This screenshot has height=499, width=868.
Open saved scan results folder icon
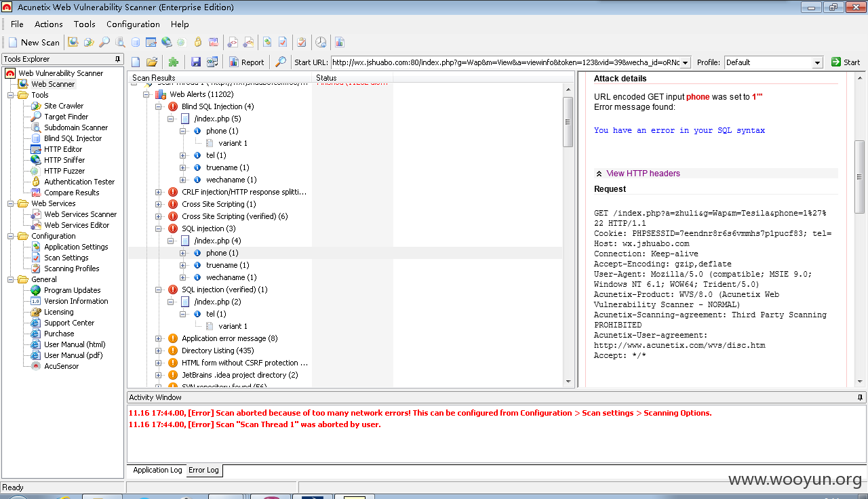pyautogui.click(x=152, y=62)
